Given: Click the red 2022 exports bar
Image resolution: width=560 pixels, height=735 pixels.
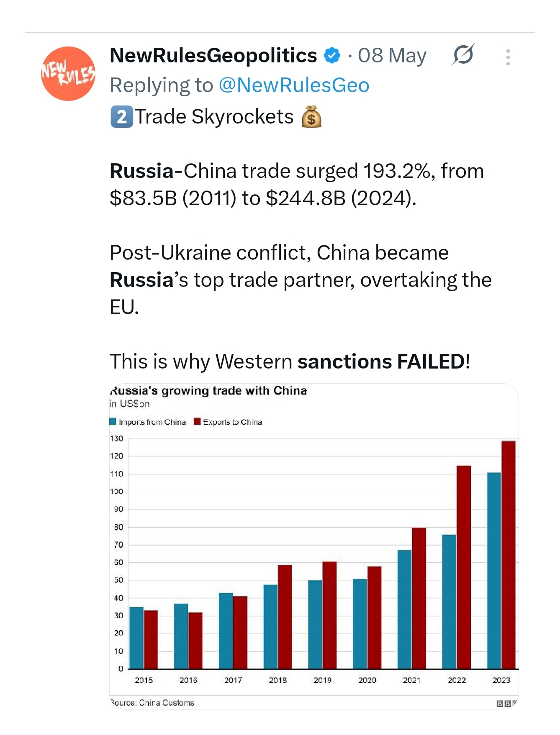Looking at the screenshot, I should click(x=464, y=567).
